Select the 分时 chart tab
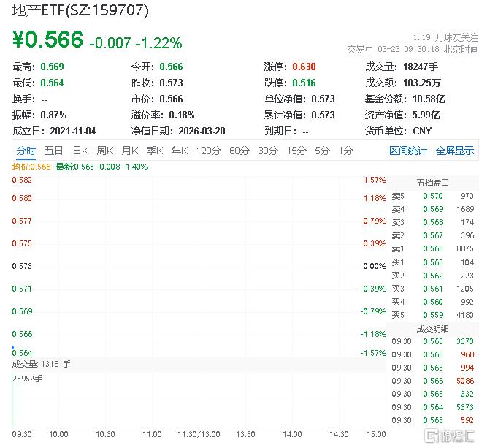Viewport: 479px width, 448px height. (26, 151)
